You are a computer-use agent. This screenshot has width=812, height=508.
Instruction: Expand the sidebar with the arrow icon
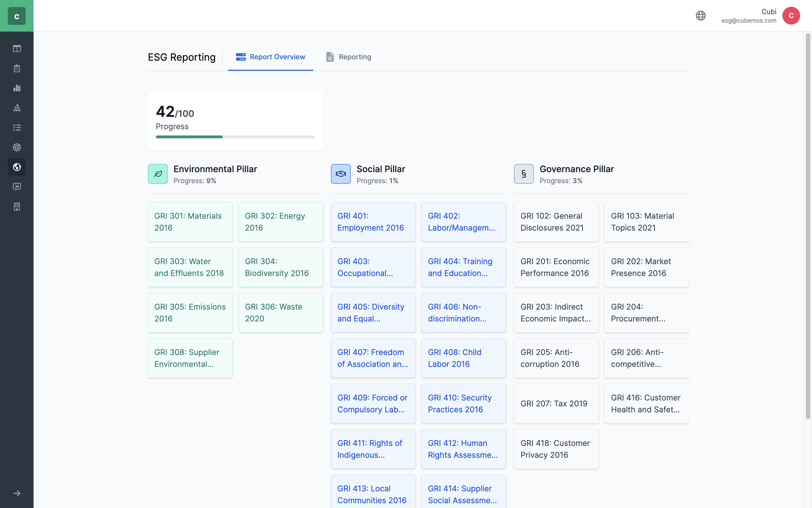coord(17,493)
